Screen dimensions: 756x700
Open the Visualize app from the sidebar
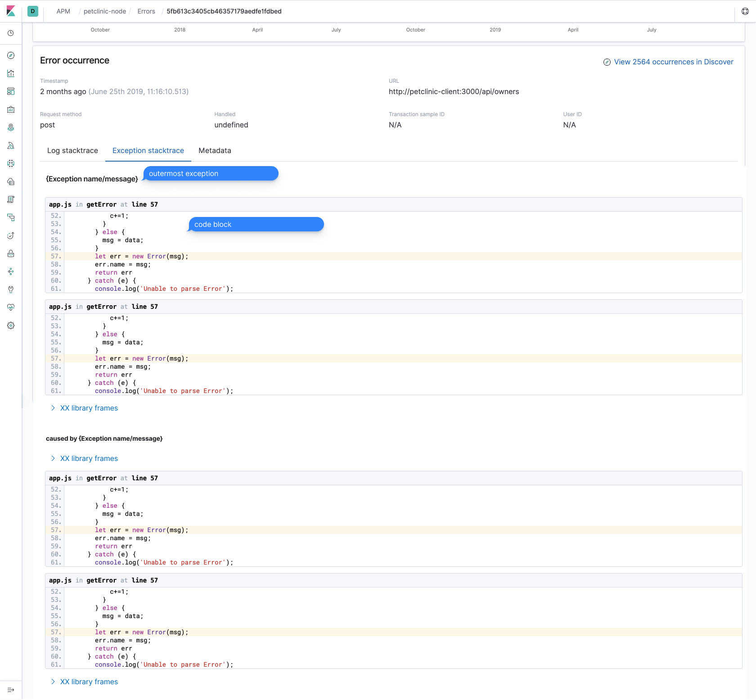pyautogui.click(x=11, y=73)
